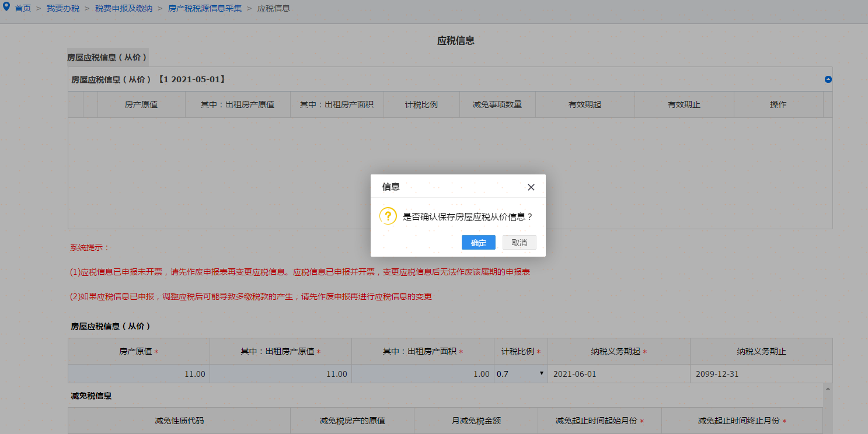Open the 计税比例 dropdown showing 0.7
The height and width of the screenshot is (434, 868).
[520, 374]
